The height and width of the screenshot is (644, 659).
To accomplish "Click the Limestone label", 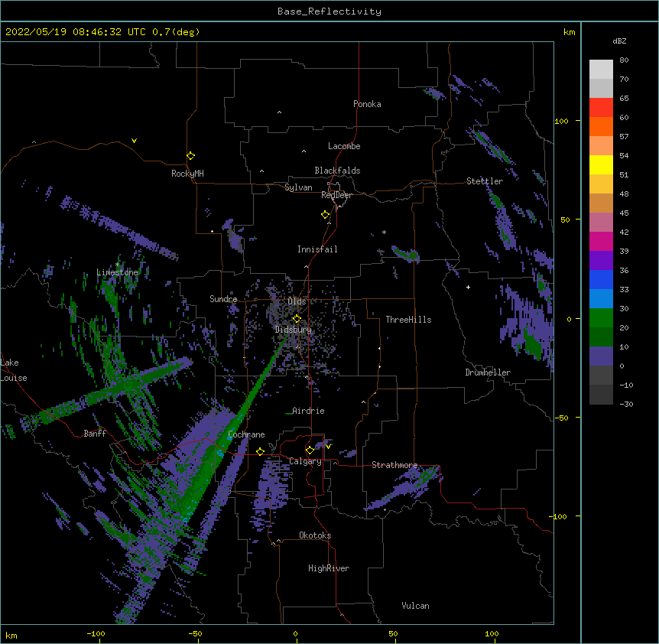I will [x=117, y=272].
